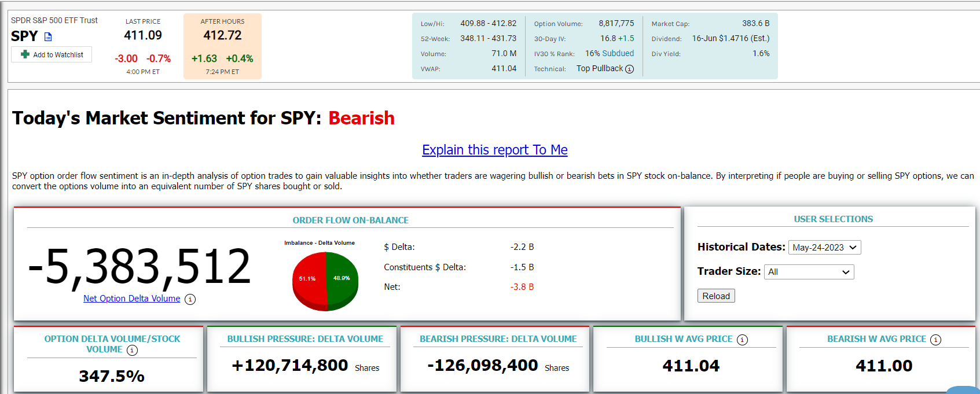Click the dividend value 16-Jun $1.4716 (Est.)
980x394 pixels.
[731, 38]
